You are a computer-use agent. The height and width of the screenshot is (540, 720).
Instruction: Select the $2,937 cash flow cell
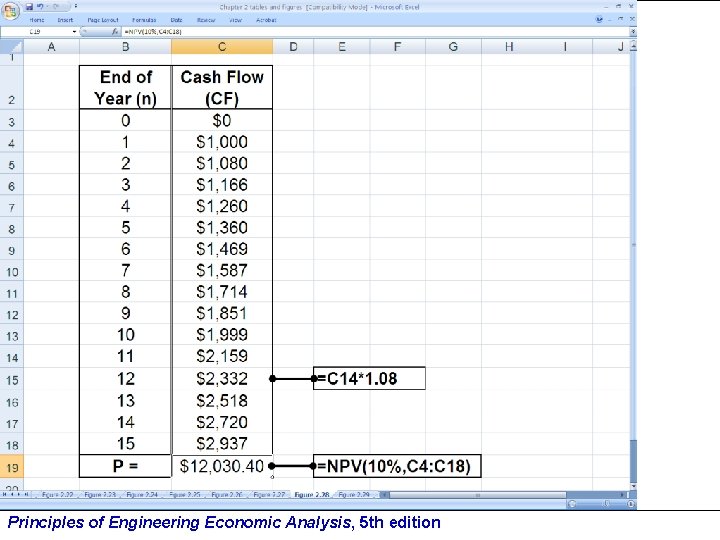(x=222, y=443)
